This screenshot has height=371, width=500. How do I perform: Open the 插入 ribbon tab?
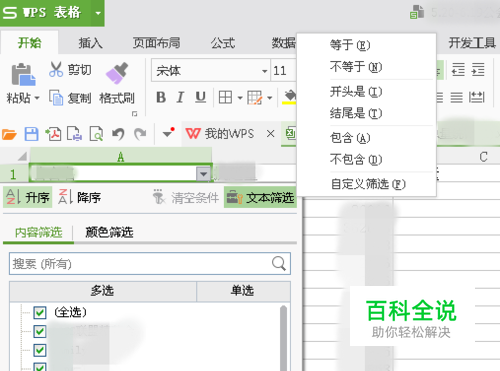pyautogui.click(x=90, y=43)
